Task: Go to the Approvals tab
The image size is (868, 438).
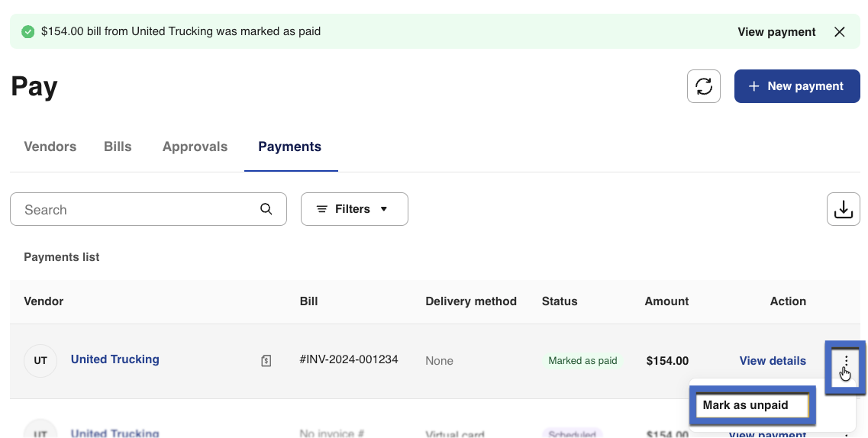Action: [x=195, y=147]
